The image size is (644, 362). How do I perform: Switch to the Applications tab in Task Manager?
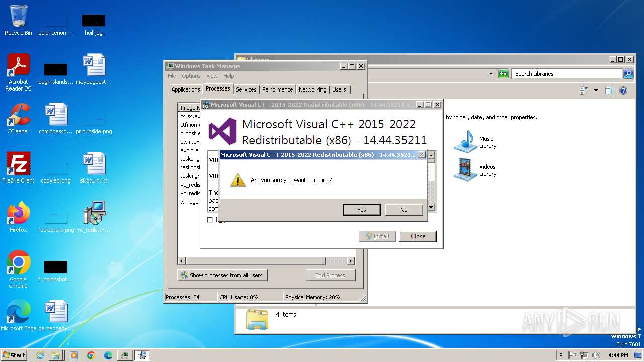(185, 89)
